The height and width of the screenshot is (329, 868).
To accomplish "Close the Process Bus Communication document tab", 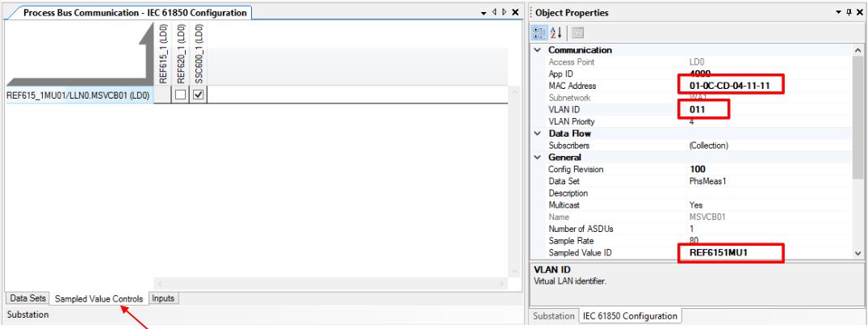I will (515, 12).
